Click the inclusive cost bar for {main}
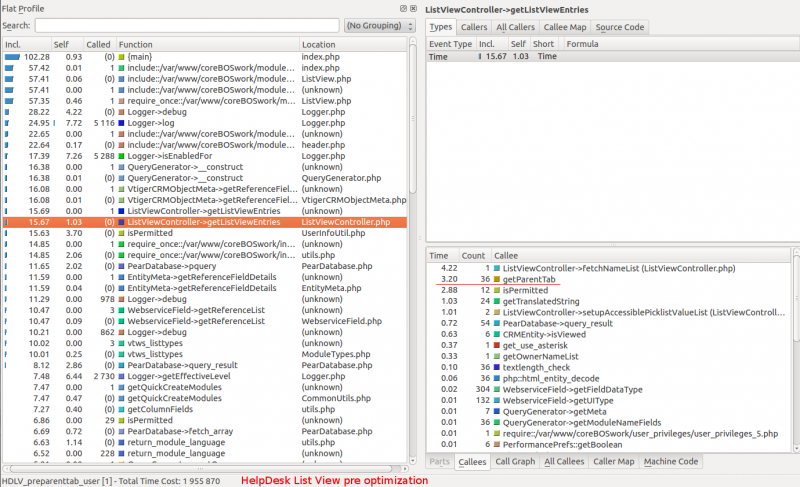Viewport: 800px width, 487px height. pos(12,57)
